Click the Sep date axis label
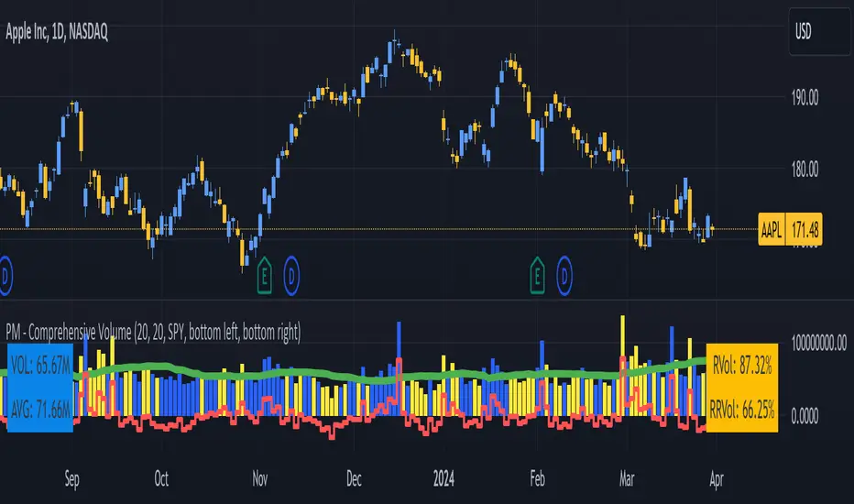This screenshot has width=854, height=504. coord(71,479)
